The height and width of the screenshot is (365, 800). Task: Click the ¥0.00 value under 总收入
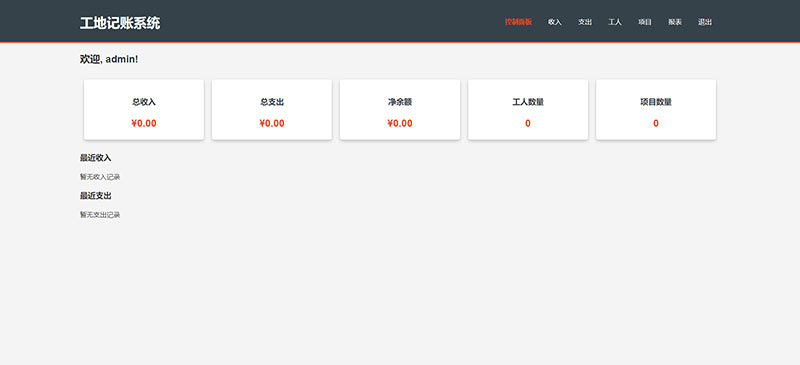coord(144,124)
